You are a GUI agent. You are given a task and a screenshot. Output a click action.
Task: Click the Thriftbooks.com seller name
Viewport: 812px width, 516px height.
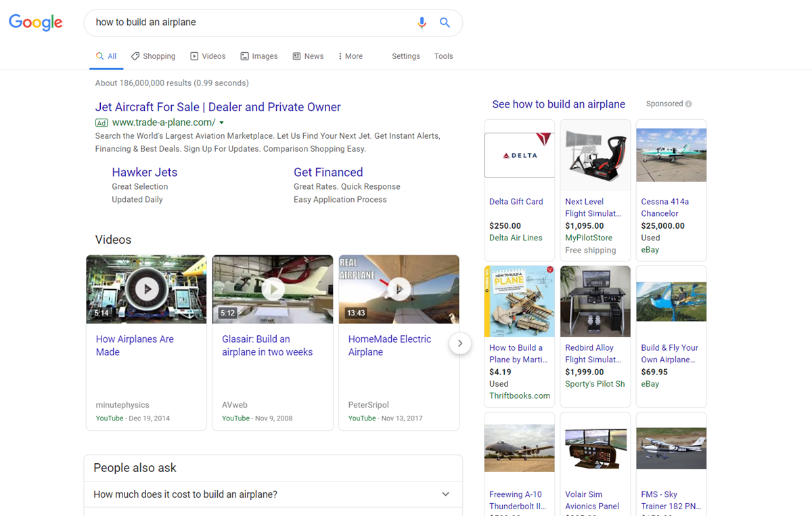tap(520, 396)
